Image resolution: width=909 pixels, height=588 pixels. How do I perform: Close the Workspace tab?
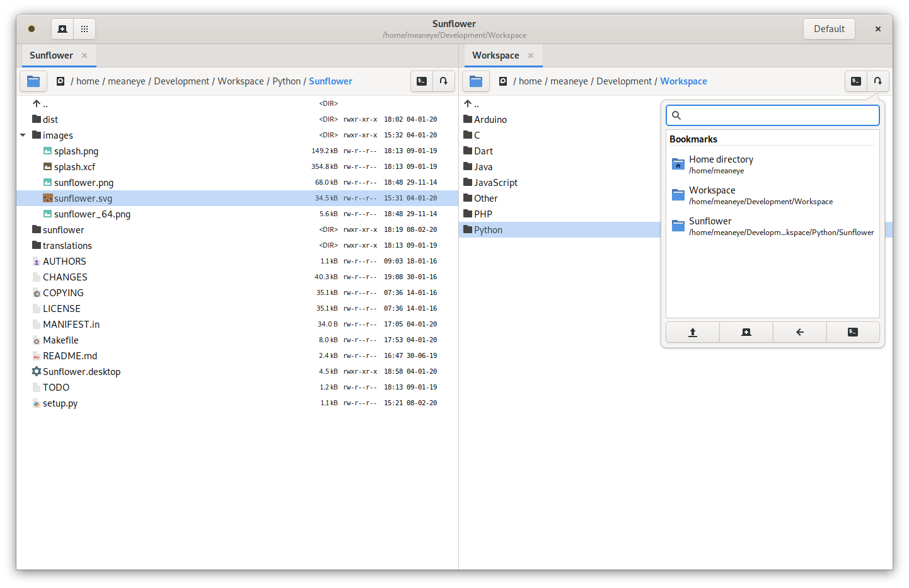pyautogui.click(x=531, y=55)
